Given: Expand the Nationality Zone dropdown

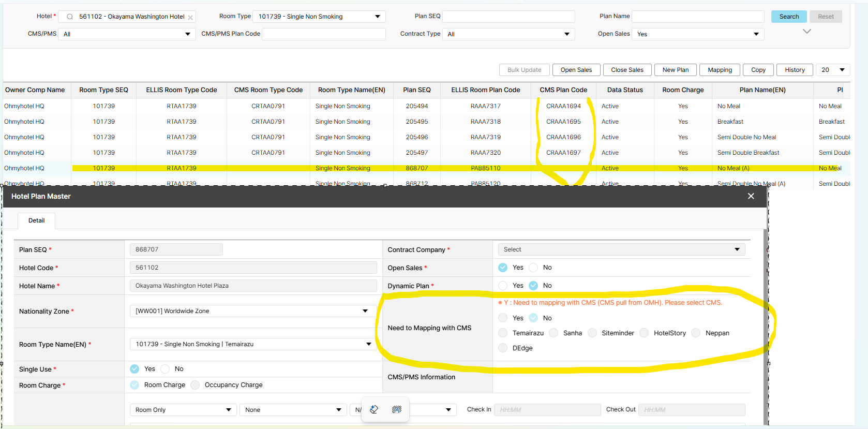Looking at the screenshot, I should tap(252, 311).
